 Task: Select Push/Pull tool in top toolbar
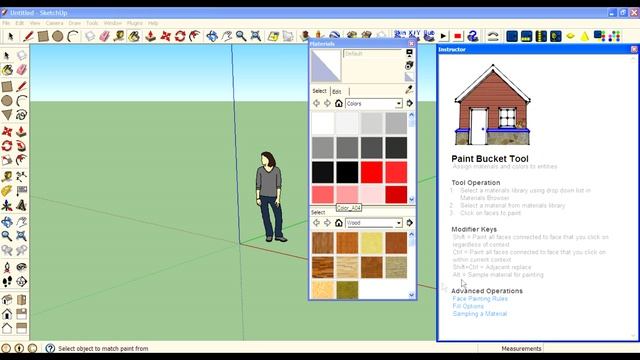(151, 36)
